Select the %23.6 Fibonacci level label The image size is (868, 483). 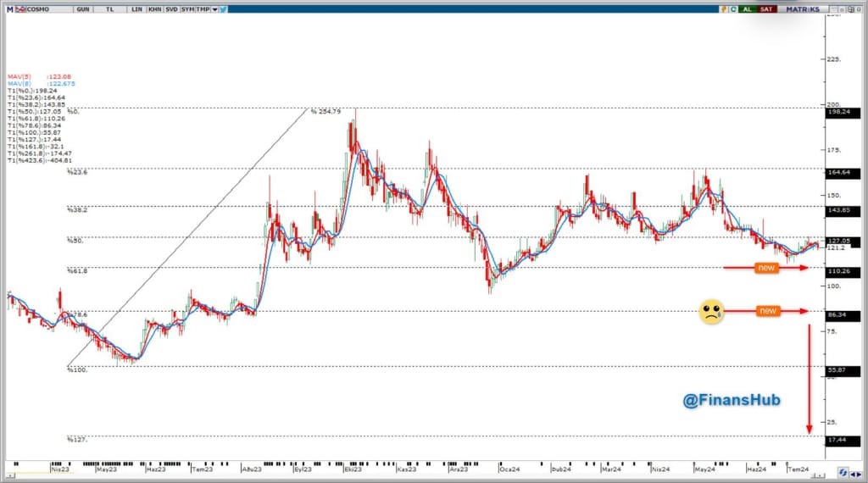(77, 172)
